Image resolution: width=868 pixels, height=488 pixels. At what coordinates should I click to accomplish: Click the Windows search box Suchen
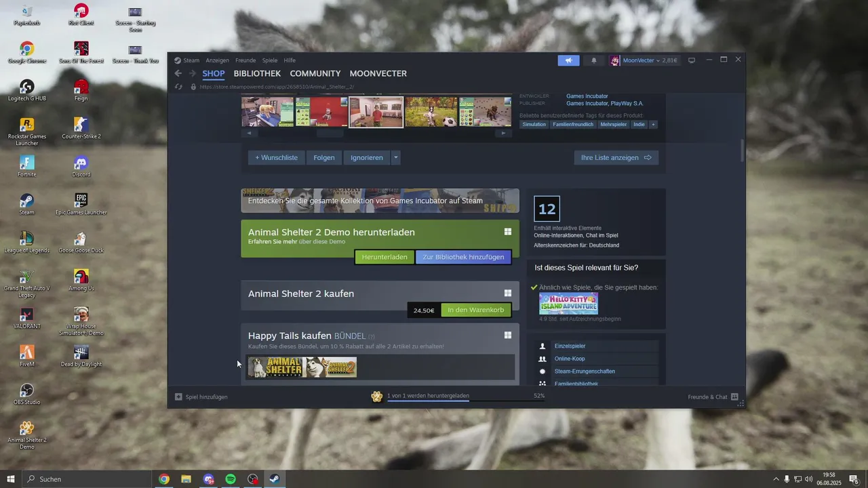[x=87, y=479]
